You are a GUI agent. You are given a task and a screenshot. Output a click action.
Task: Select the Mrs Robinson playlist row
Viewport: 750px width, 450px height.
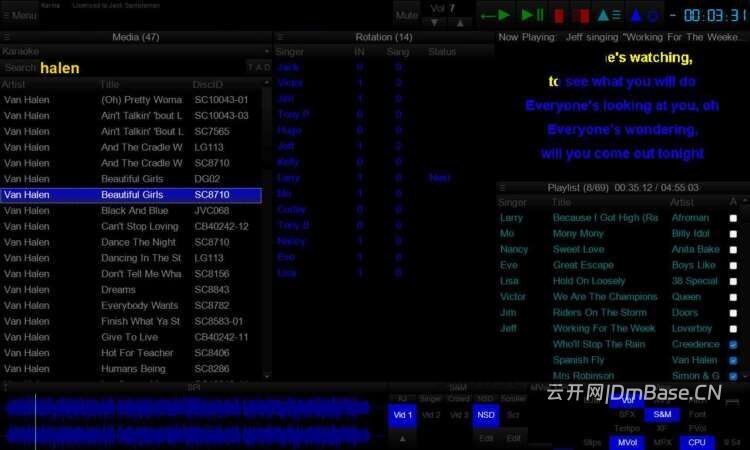(619, 376)
